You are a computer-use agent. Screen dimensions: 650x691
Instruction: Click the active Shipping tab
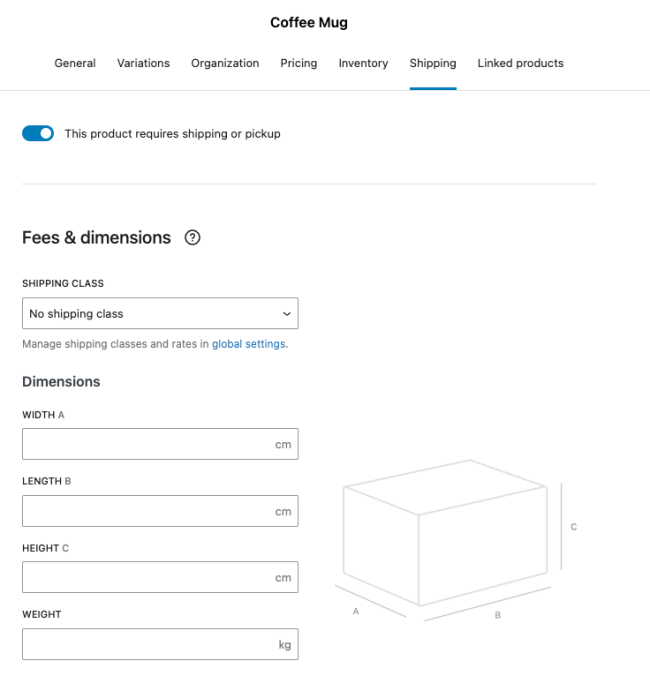[432, 63]
